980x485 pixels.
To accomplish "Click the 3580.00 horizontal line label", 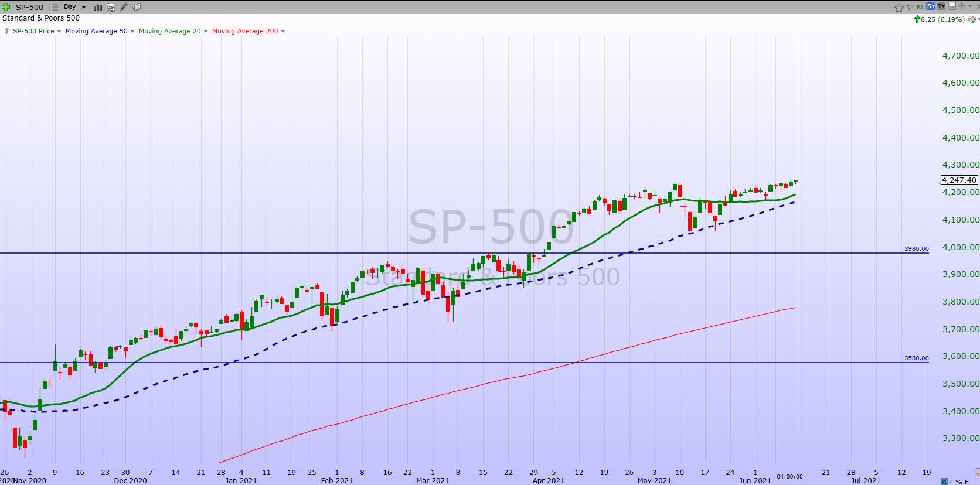I will [x=916, y=358].
